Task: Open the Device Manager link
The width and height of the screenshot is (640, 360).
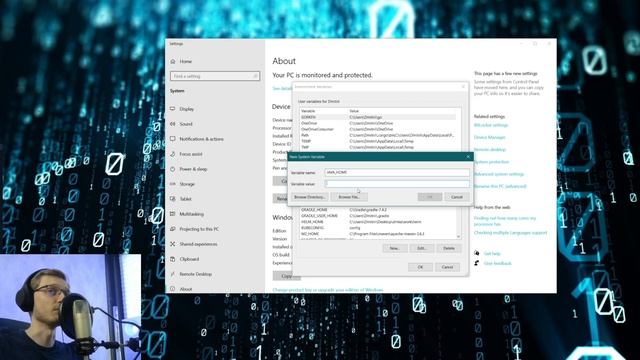Action: 489,137
